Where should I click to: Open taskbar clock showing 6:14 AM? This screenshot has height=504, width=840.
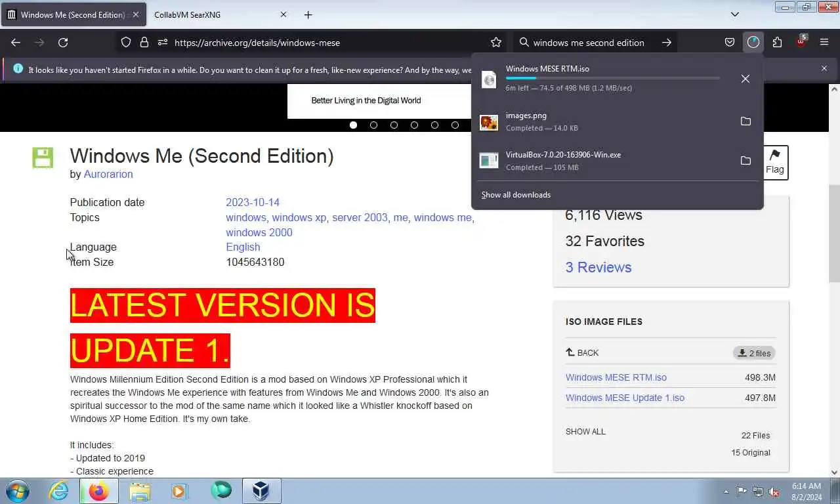[x=806, y=492]
